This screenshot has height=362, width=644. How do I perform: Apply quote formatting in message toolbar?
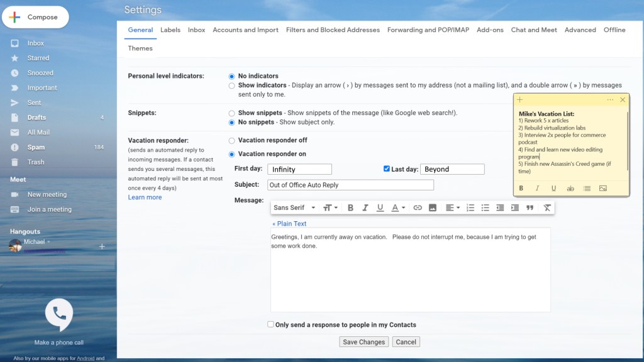coord(530,208)
